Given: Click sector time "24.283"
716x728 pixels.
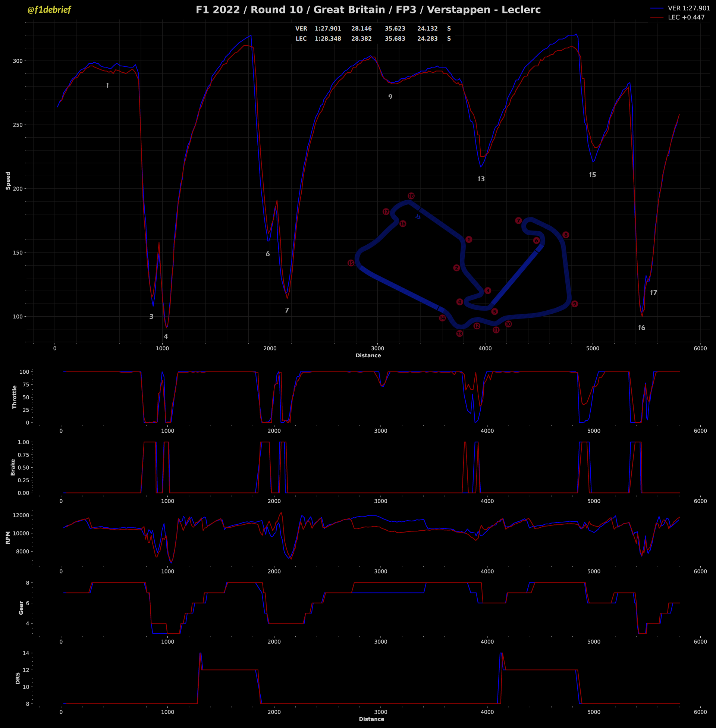Looking at the screenshot, I should tap(427, 39).
